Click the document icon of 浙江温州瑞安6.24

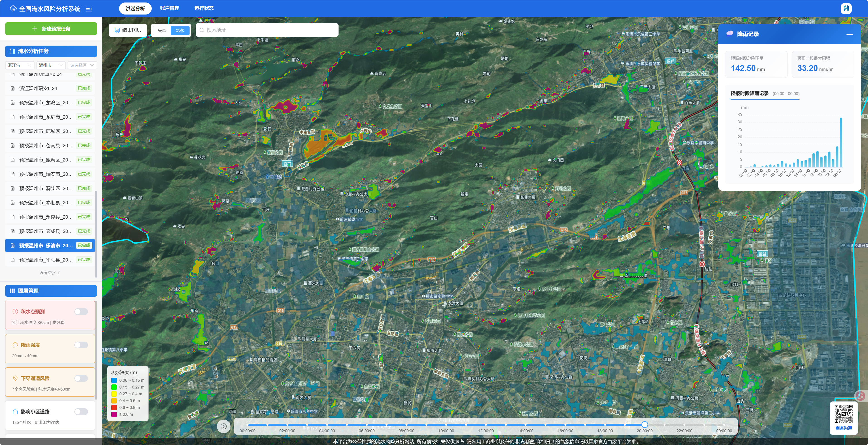pyautogui.click(x=13, y=88)
